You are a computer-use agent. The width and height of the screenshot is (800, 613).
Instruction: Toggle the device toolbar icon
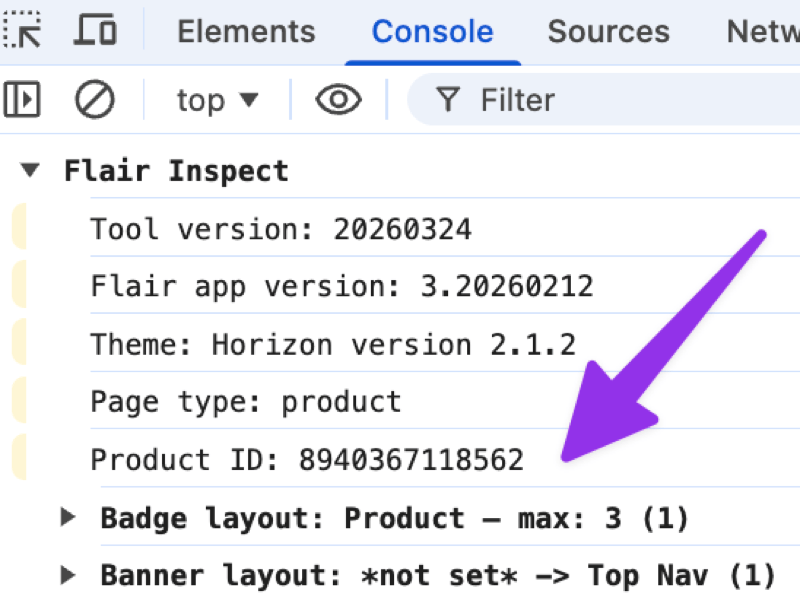coord(95,31)
